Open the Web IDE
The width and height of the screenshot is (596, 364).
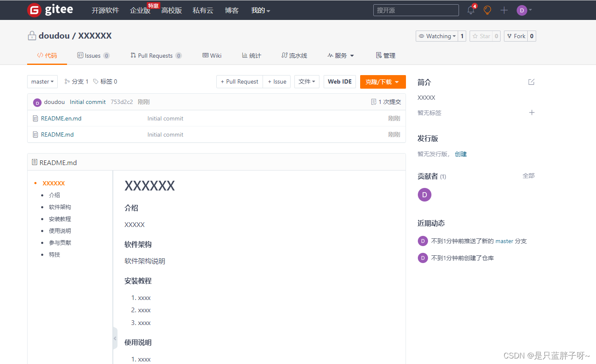click(339, 81)
